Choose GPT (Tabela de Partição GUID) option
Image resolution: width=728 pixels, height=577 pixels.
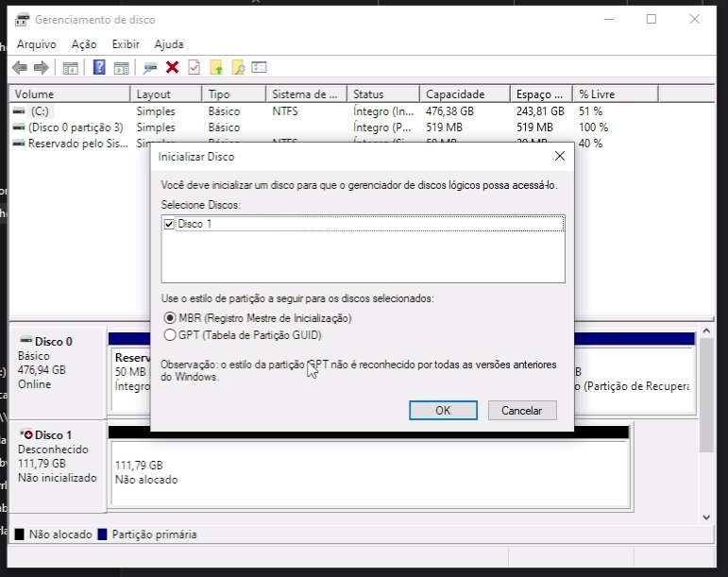pyautogui.click(x=170, y=334)
